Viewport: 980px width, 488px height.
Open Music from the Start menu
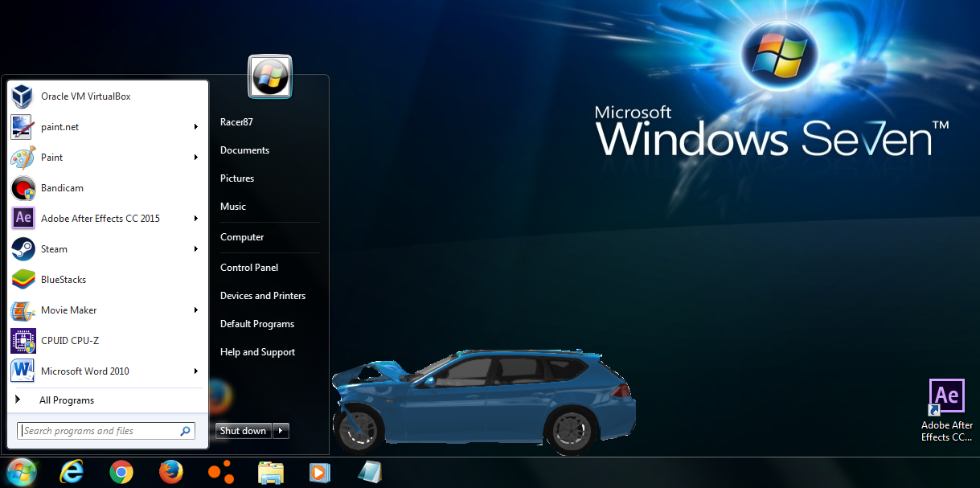[x=233, y=207]
